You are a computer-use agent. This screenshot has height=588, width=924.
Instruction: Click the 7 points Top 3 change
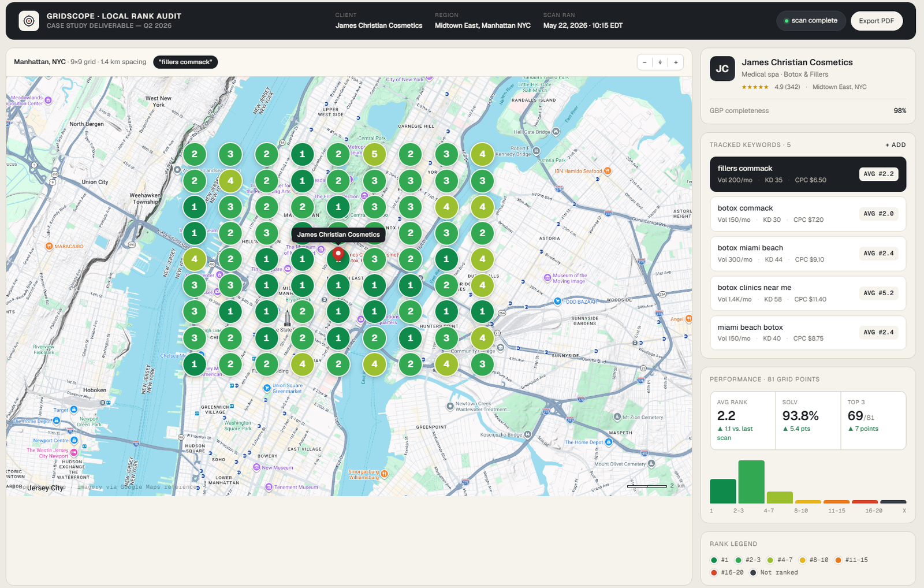(863, 429)
